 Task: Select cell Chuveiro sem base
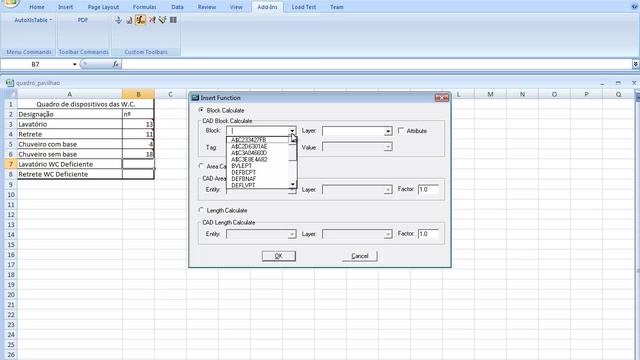(x=70, y=154)
